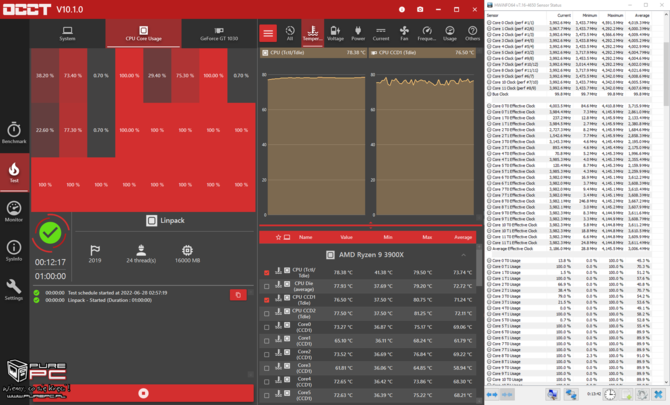Click the Linpack test title
Image resolution: width=670 pixels, height=405 pixels.
pos(165,220)
